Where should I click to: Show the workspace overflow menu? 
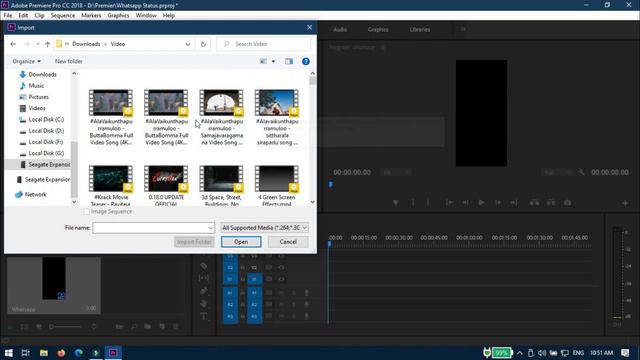pyautogui.click(x=463, y=29)
